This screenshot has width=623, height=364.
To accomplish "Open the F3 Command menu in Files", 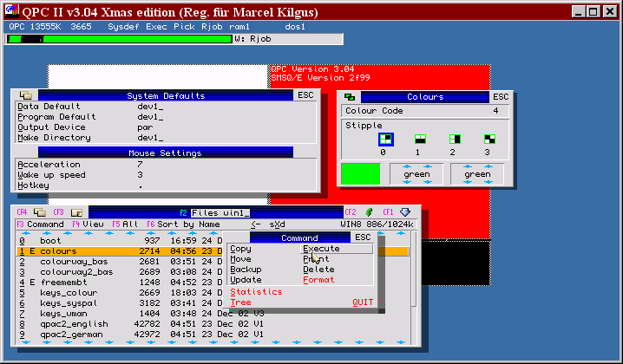I will (39, 224).
